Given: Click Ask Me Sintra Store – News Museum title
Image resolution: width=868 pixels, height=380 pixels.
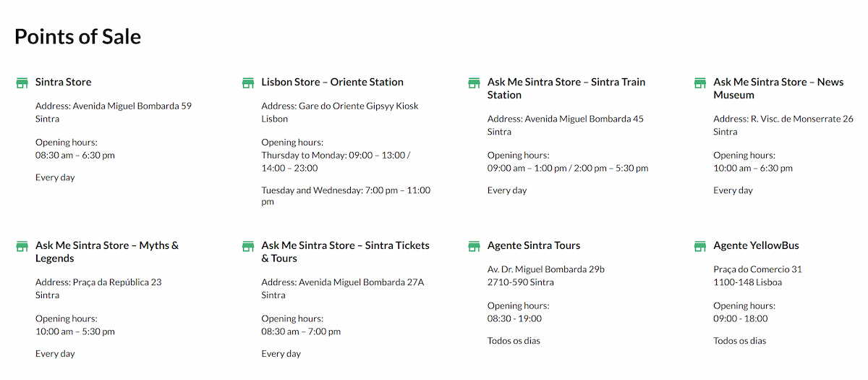Looking at the screenshot, I should [778, 88].
